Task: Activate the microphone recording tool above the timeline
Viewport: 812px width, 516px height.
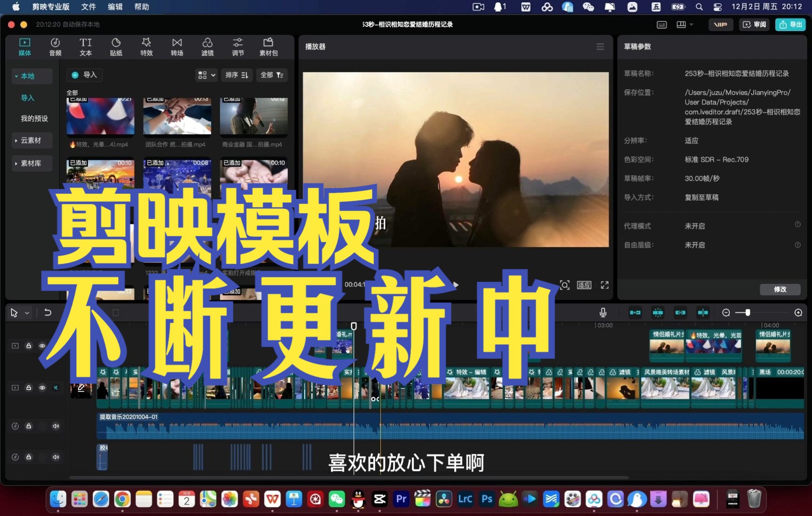Action: 603,312
